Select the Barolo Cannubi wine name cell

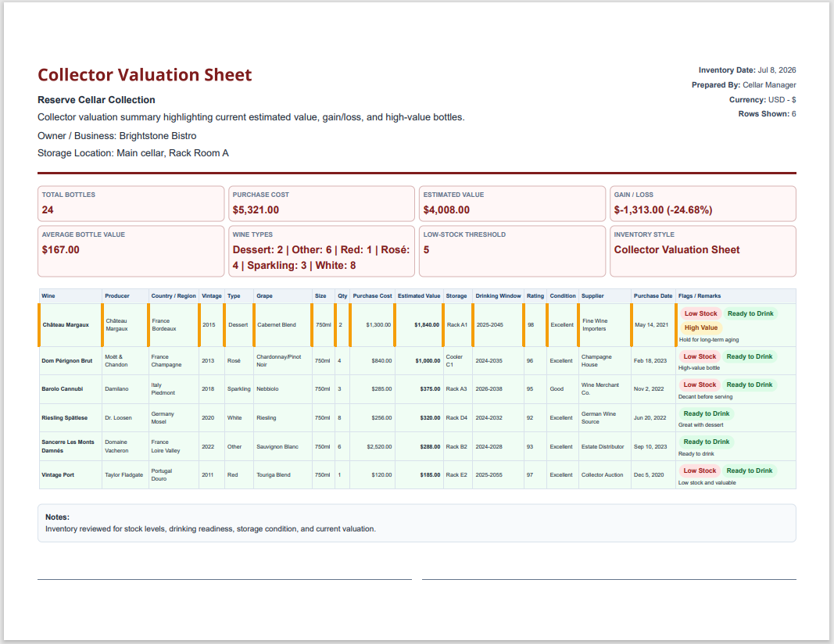tap(70, 388)
